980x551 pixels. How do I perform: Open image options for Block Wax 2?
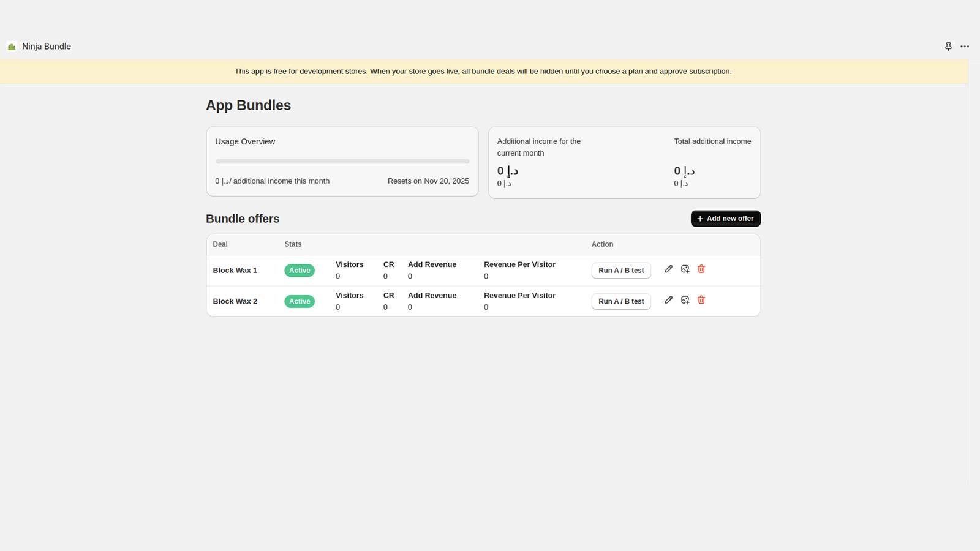pos(685,300)
